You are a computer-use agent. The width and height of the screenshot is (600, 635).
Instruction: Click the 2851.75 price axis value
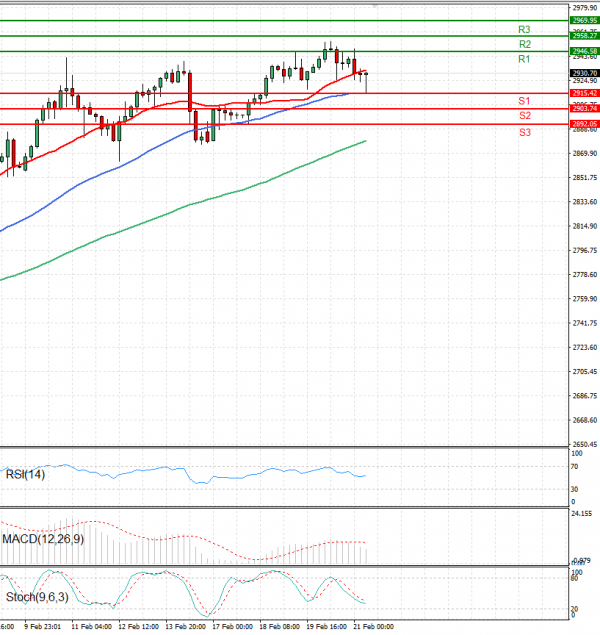[x=585, y=177]
